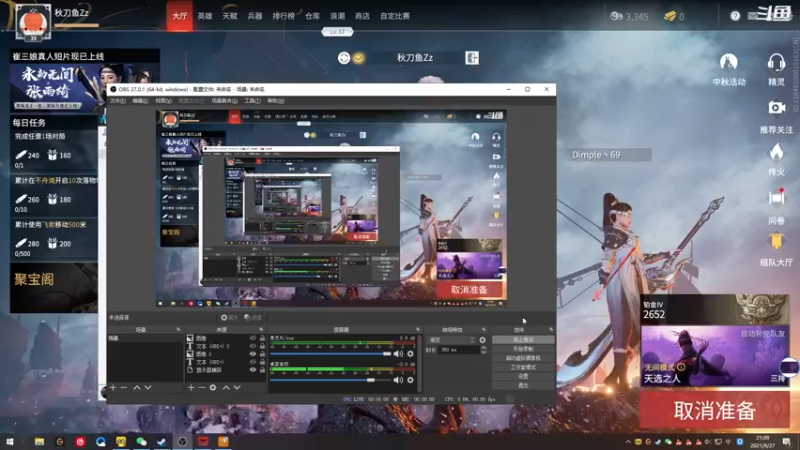Click the 停止推流 button in OBS controls
The height and width of the screenshot is (450, 800).
pyautogui.click(x=523, y=340)
